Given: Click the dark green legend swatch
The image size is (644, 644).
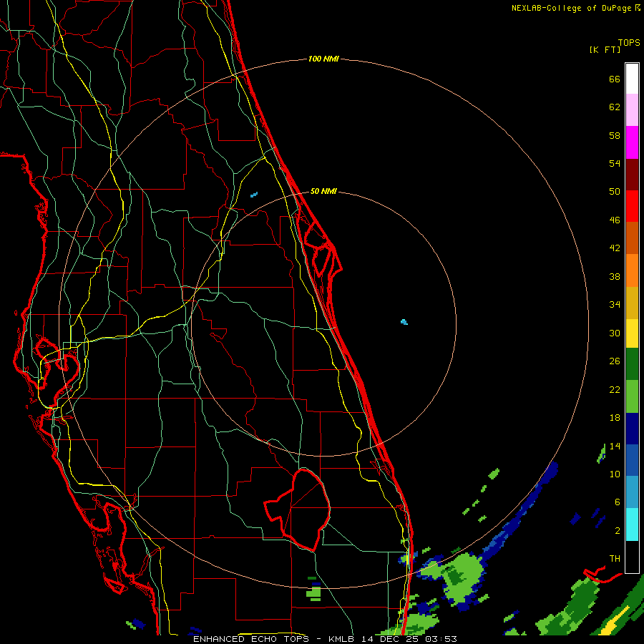Looking at the screenshot, I should (632, 364).
